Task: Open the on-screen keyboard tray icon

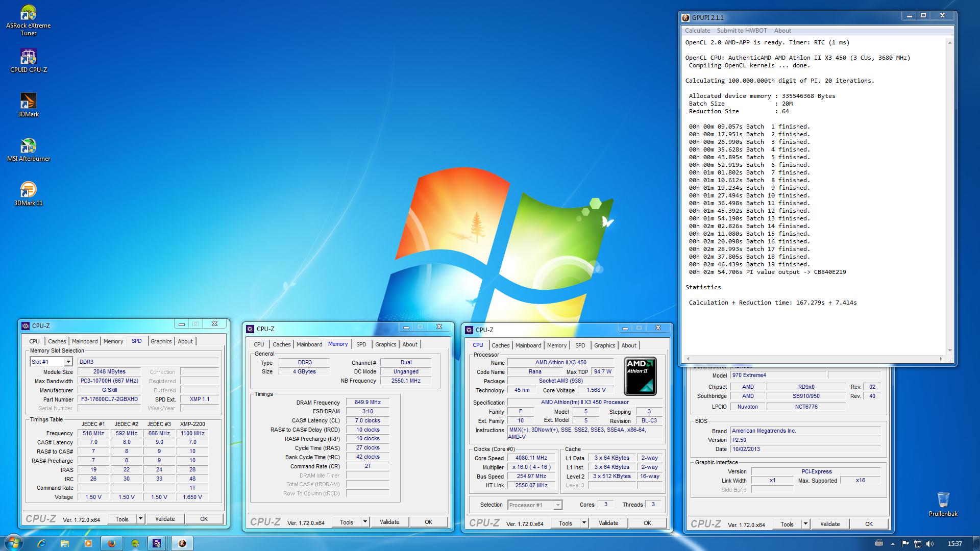Action: [878, 543]
